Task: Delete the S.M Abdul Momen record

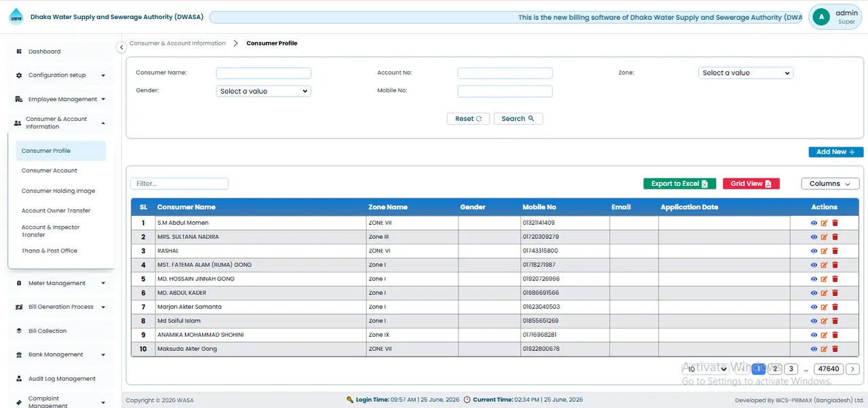Action: point(835,223)
